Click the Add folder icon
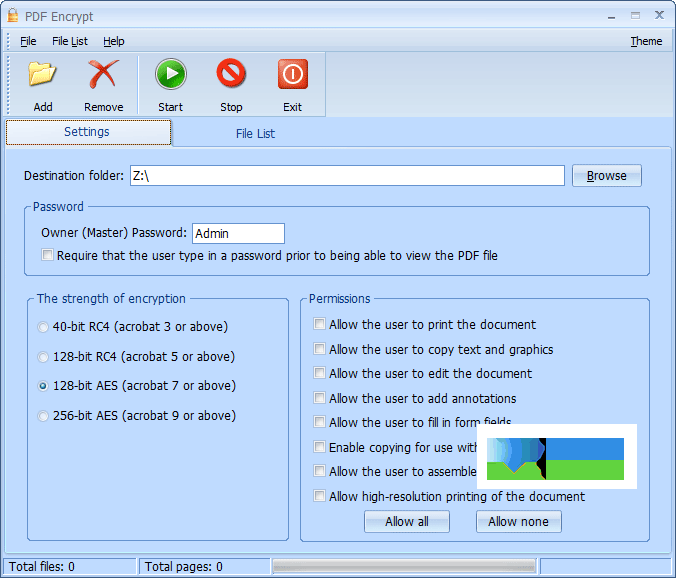 (x=42, y=74)
